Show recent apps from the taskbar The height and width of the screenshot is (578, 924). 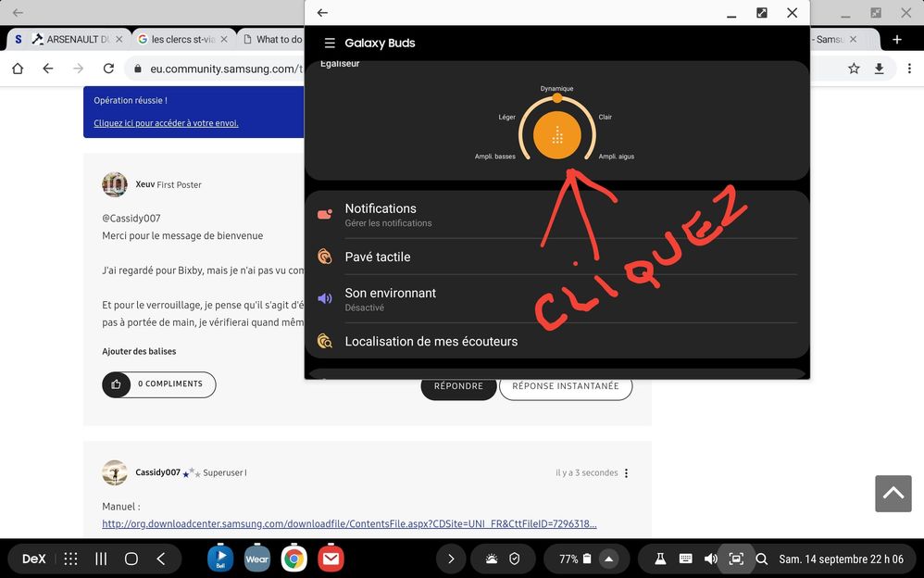101,559
